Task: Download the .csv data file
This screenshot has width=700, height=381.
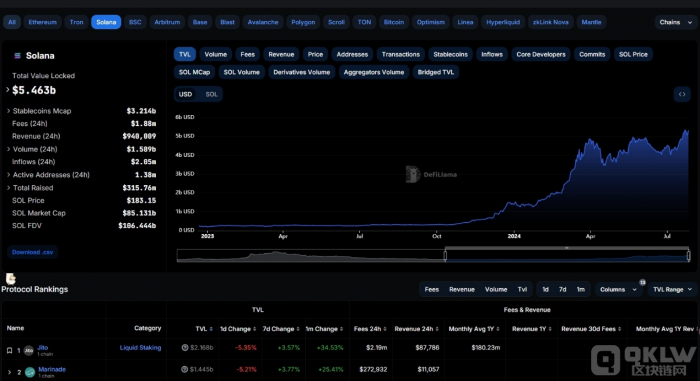Action: pos(32,252)
